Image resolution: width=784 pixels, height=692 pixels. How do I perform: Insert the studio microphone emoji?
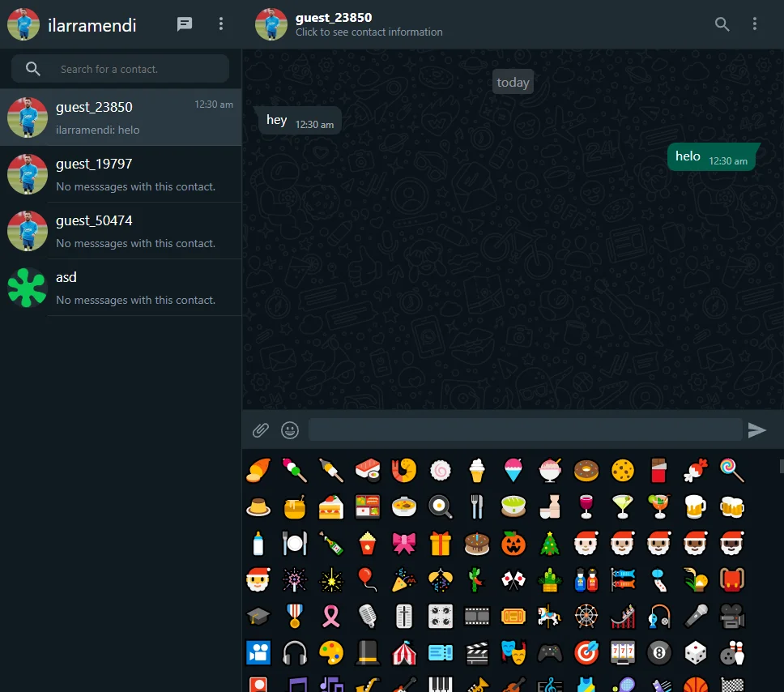click(x=368, y=617)
